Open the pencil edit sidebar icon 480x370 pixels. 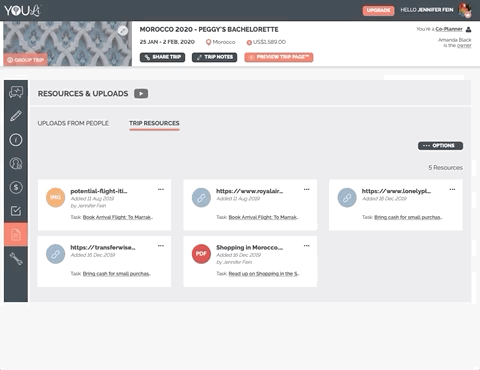coord(16,116)
